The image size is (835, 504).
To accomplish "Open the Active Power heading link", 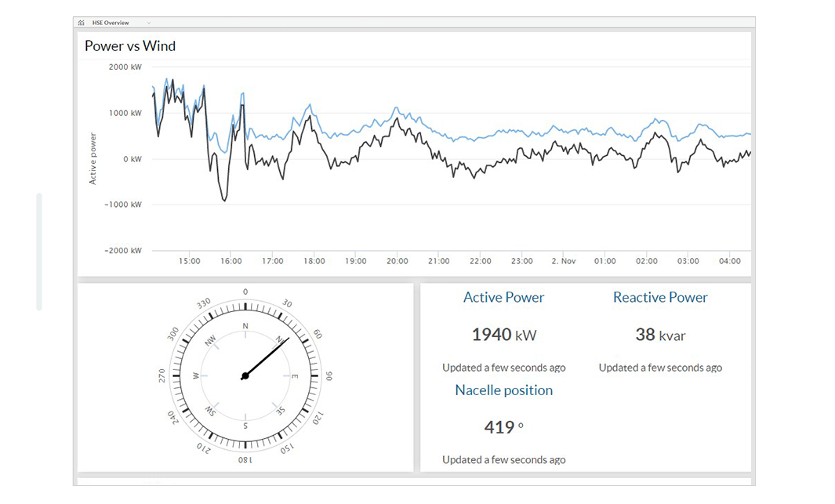I will coord(504,297).
